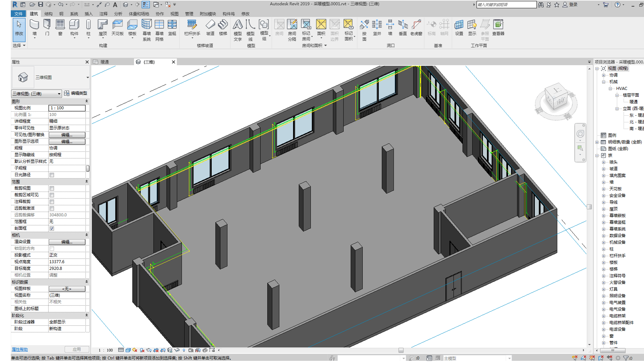Click the 视图比例 1 : 100 field
644x362 pixels.
[67, 108]
